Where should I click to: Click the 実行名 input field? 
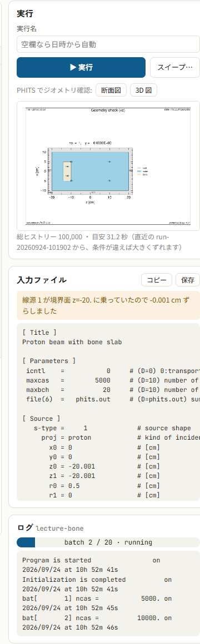click(x=108, y=44)
